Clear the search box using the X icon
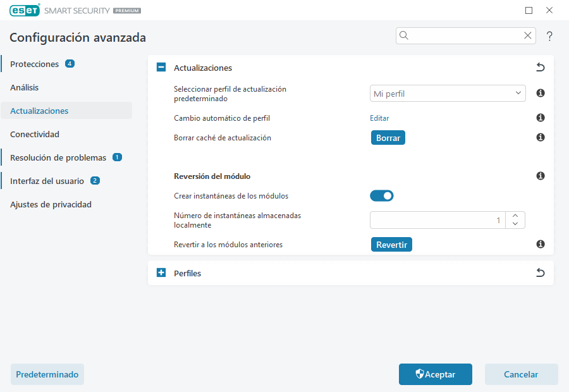This screenshot has height=392, width=569. (528, 35)
